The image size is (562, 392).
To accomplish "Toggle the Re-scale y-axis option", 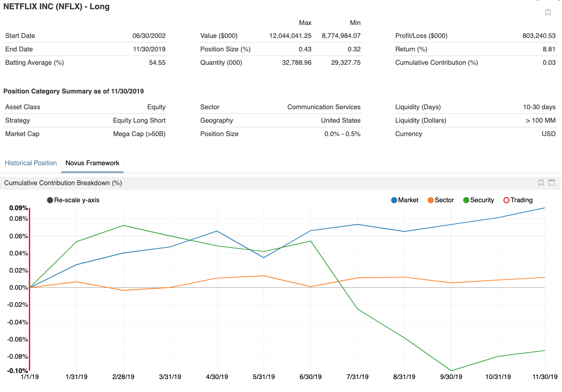I will pos(73,200).
